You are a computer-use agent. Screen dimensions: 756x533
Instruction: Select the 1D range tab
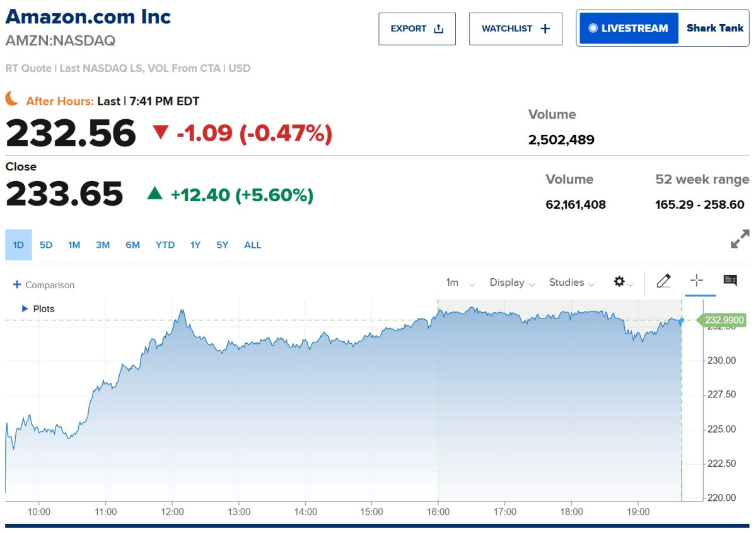tap(18, 245)
